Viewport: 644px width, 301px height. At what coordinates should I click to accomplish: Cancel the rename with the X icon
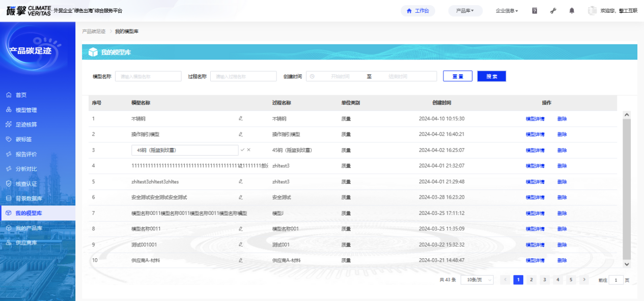pyautogui.click(x=248, y=150)
